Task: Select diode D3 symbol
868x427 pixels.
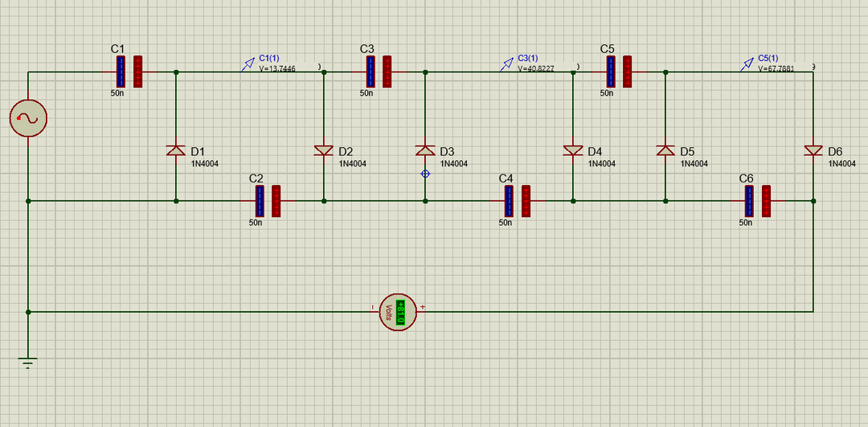Action: click(425, 150)
